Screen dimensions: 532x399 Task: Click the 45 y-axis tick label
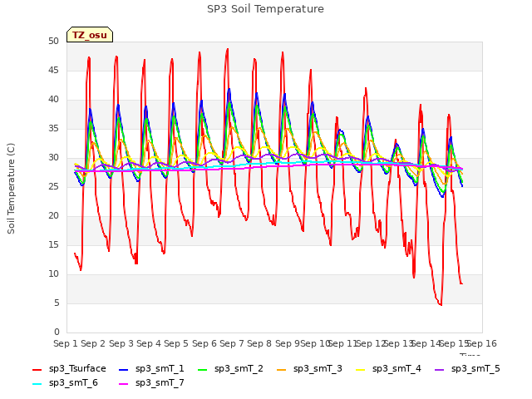(53, 70)
